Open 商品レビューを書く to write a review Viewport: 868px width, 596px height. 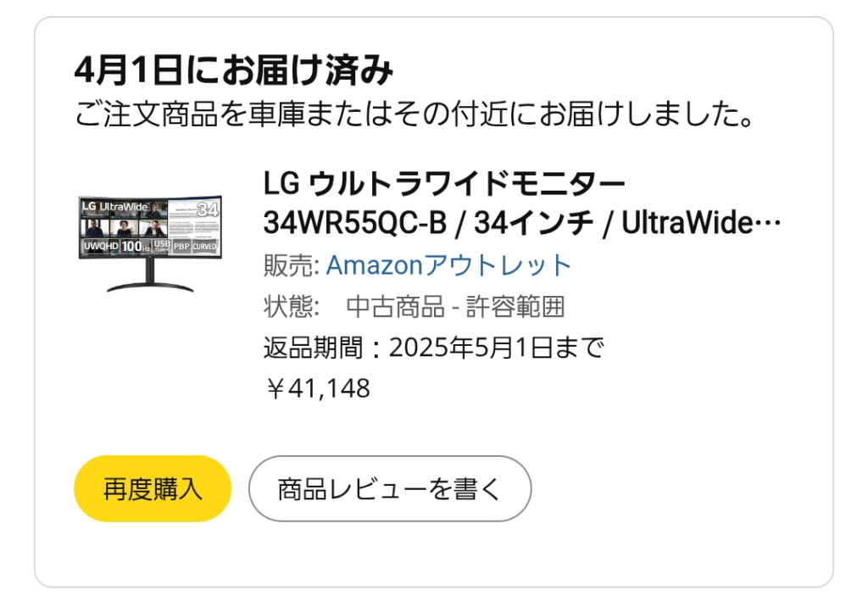pyautogui.click(x=389, y=488)
